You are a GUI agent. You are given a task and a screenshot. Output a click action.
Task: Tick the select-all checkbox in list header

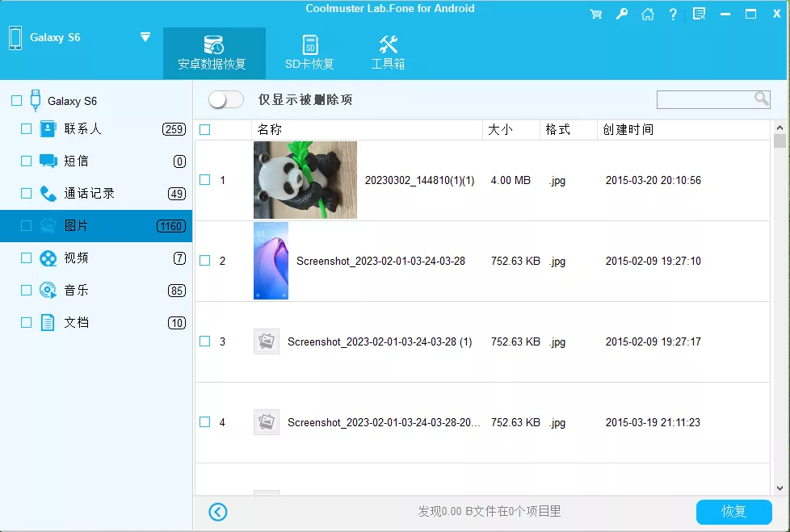(x=204, y=128)
